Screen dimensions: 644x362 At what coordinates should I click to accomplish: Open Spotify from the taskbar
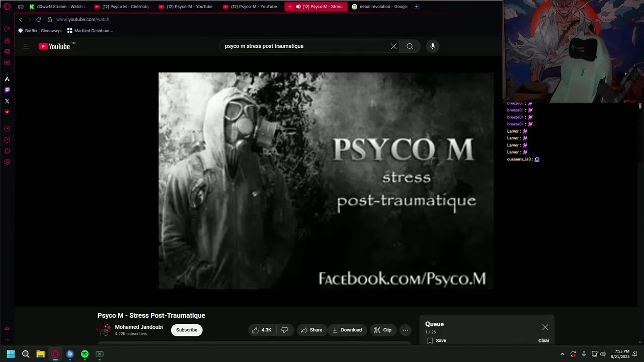[85, 354]
